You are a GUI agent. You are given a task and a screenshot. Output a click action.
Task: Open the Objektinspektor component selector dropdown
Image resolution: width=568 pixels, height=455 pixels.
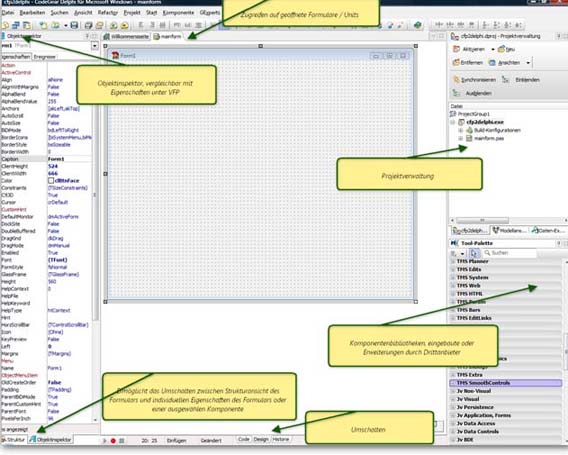tap(95, 46)
